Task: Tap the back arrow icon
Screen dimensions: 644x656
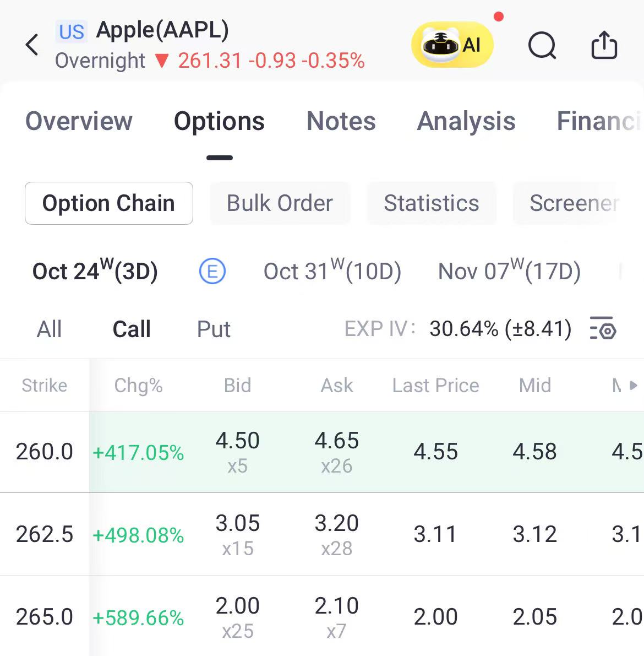Action: (32, 45)
